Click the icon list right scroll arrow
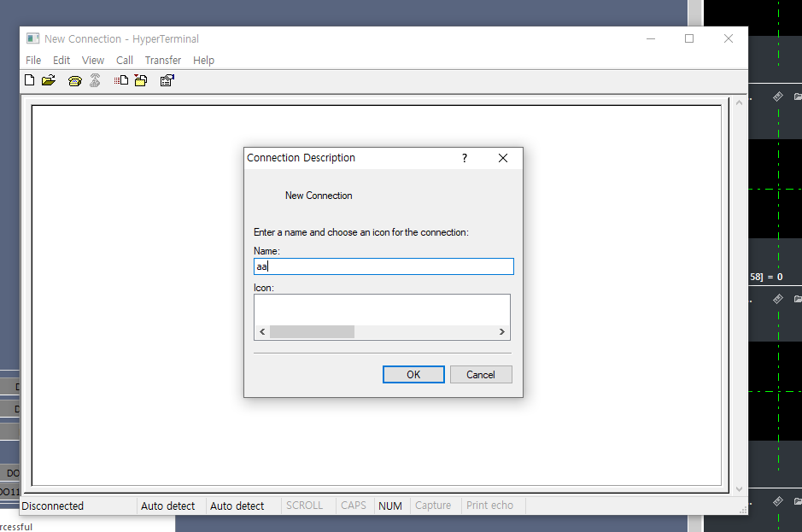The image size is (802, 532). pyautogui.click(x=501, y=332)
